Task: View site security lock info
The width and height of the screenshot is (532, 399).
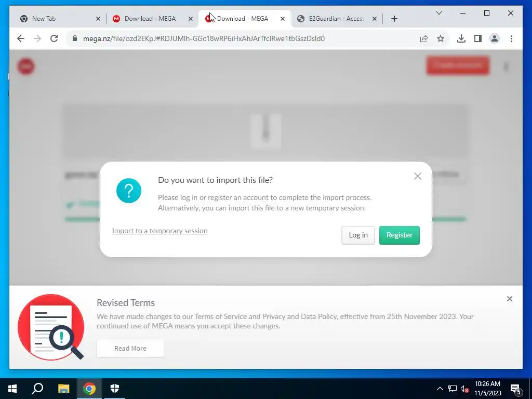Action: click(x=75, y=38)
